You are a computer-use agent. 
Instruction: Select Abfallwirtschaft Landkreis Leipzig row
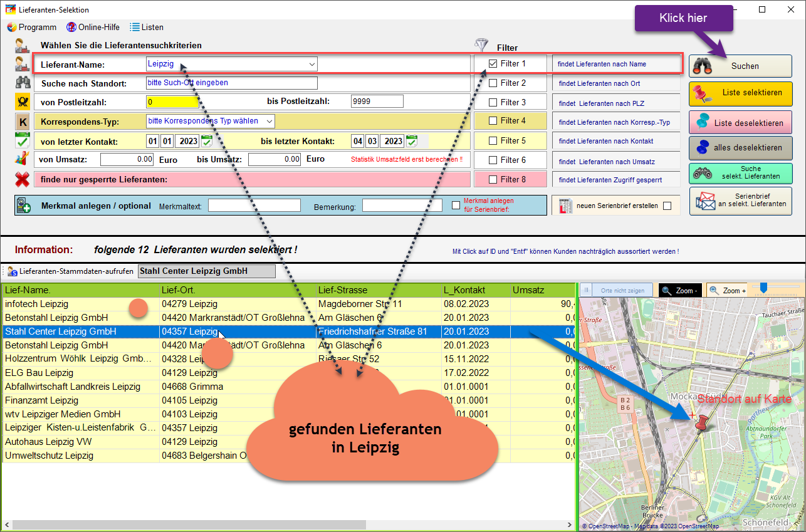[x=288, y=387]
